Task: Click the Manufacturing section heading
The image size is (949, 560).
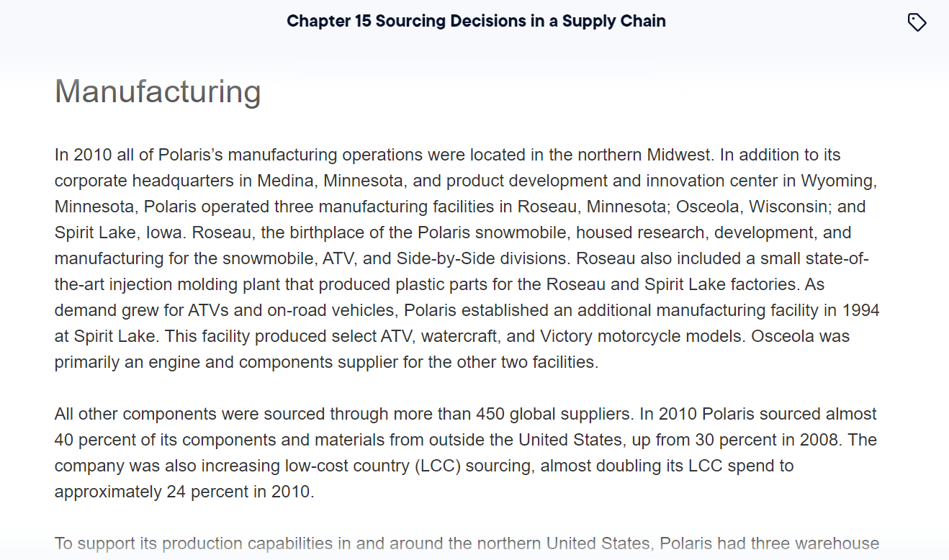Action: tap(157, 91)
